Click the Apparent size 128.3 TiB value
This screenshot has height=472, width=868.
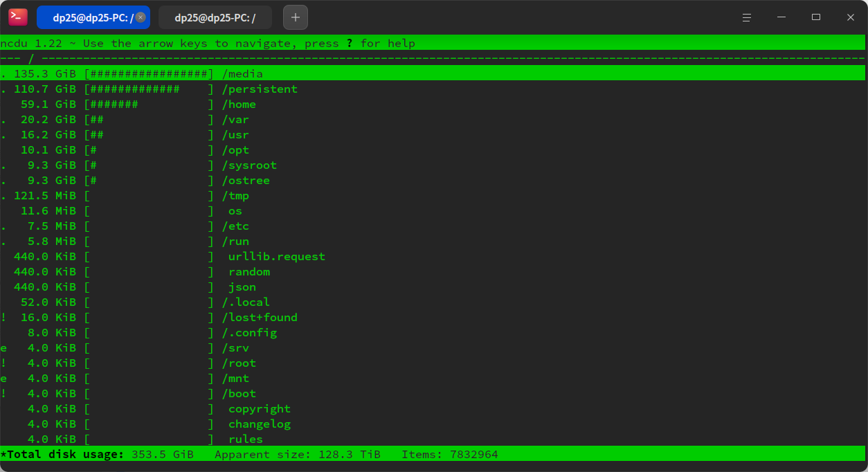350,455
